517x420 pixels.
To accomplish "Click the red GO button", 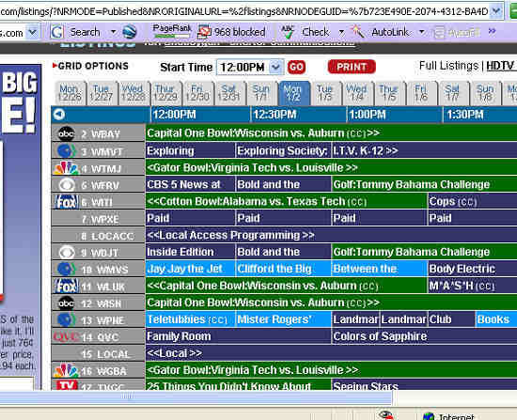I will point(296,68).
